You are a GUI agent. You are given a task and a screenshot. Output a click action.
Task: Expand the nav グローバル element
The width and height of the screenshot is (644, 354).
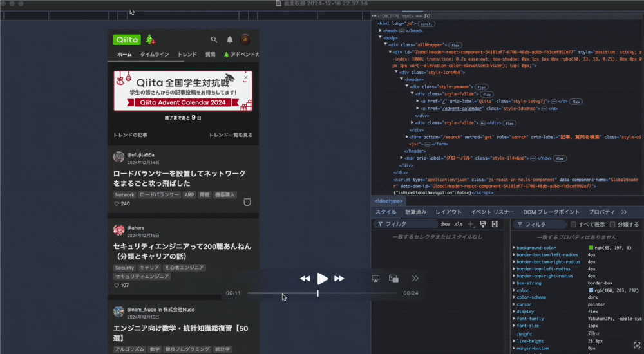click(x=402, y=158)
